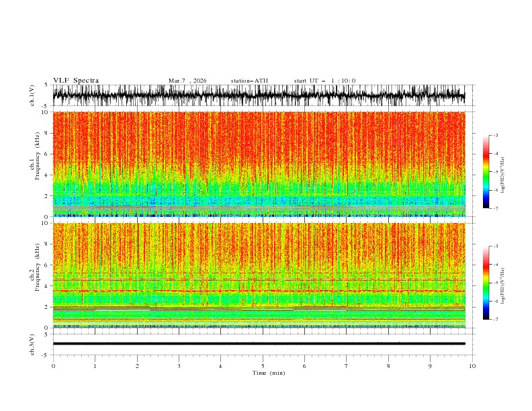The height and width of the screenshot is (411, 532).
Task: Click the "-7" label on lower color bar
Action: click(496, 320)
